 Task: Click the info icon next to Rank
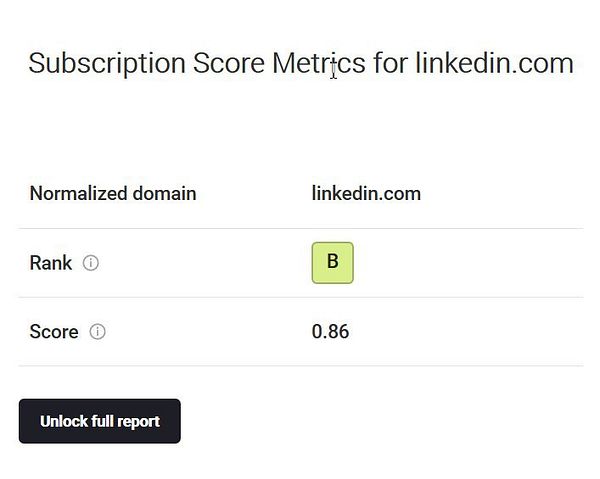[91, 263]
